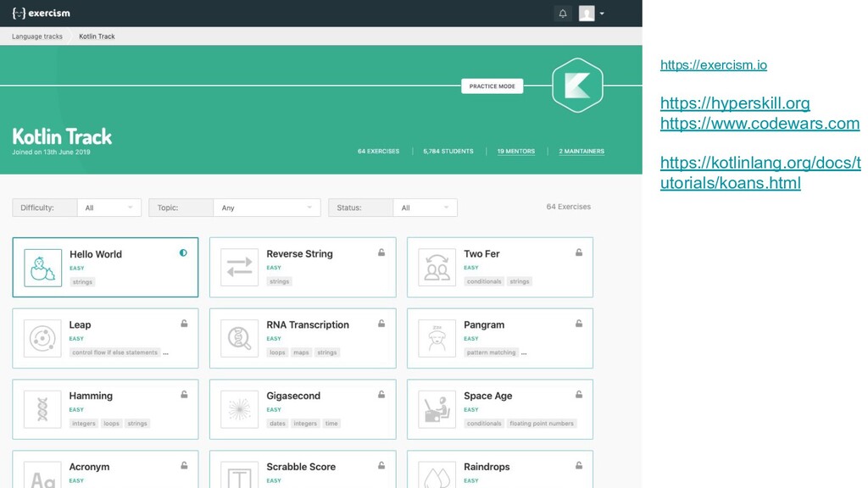Screen dimensions: 868x488
Task: Click Space Age floating point numbers tag
Action: [x=542, y=424]
